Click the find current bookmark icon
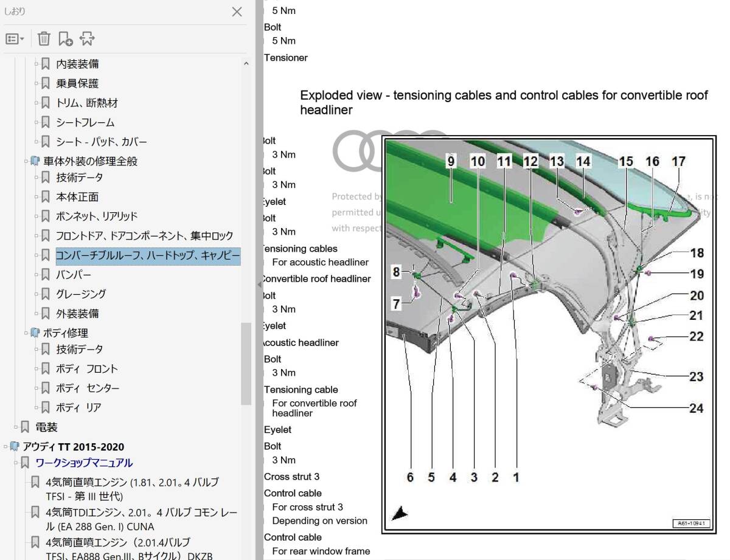 [x=87, y=39]
